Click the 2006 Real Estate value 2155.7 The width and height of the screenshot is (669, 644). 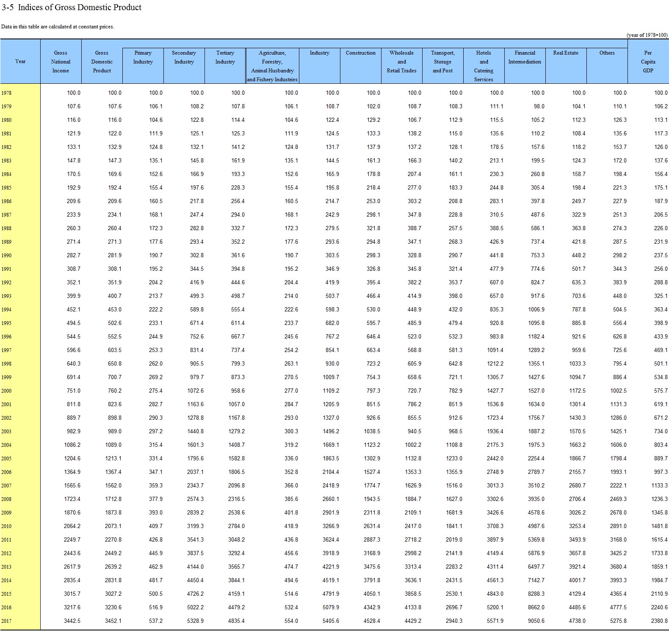click(x=577, y=472)
